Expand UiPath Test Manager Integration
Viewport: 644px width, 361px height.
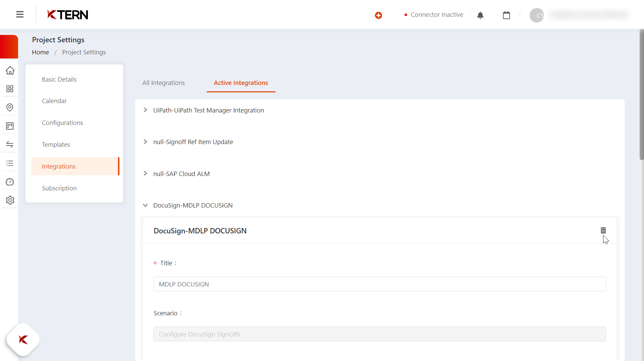[x=145, y=110]
